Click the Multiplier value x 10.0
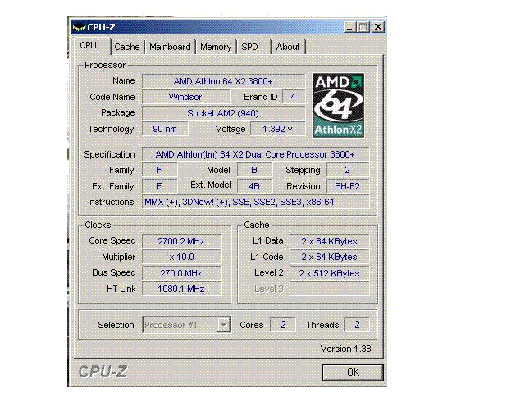This screenshot has width=525, height=420. pyautogui.click(x=182, y=257)
